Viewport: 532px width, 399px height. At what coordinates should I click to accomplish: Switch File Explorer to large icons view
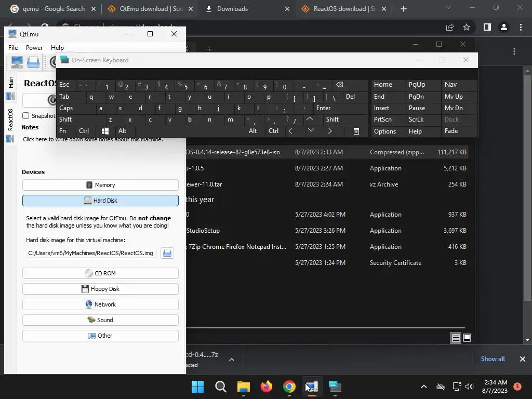(467, 338)
